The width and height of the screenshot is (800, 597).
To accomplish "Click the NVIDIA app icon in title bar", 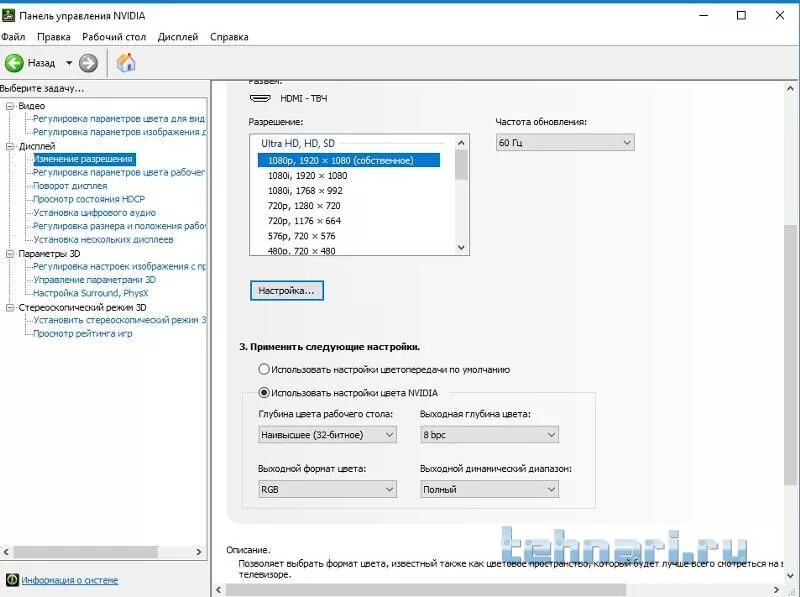I will (x=8, y=15).
